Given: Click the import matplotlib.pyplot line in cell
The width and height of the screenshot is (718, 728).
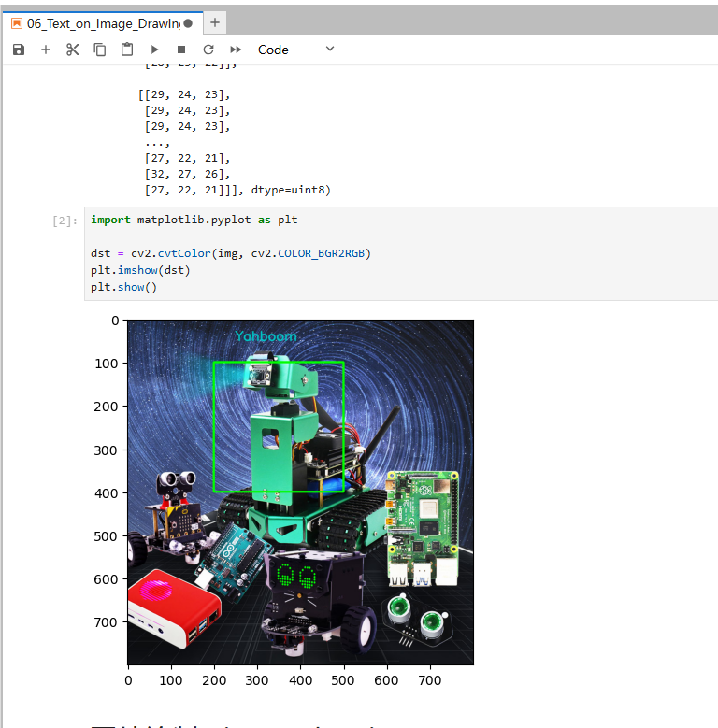Looking at the screenshot, I should click(194, 220).
